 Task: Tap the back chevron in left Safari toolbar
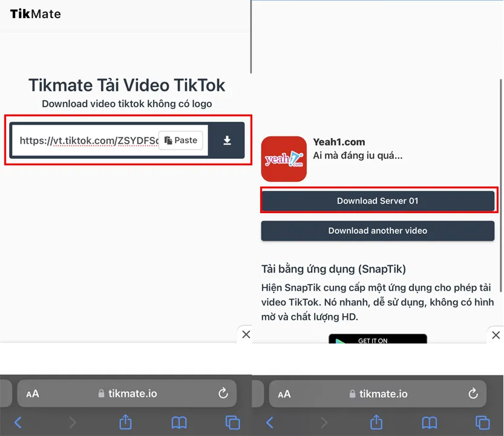(x=18, y=422)
